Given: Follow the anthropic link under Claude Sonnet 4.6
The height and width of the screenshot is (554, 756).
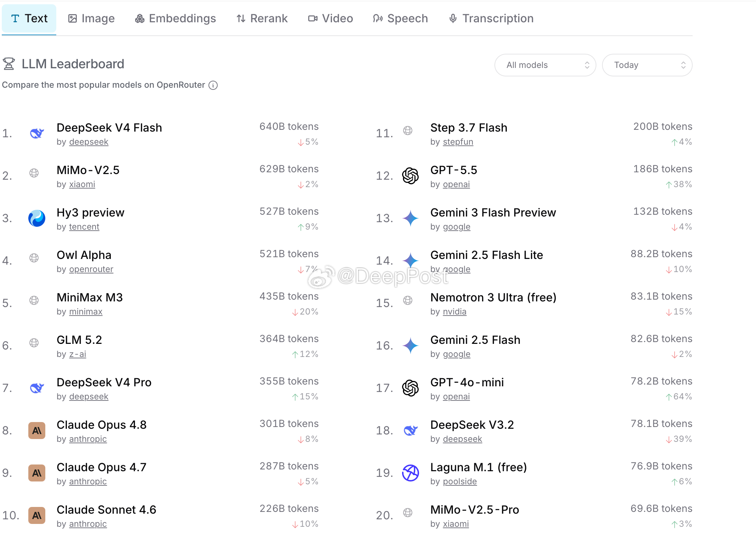Looking at the screenshot, I should click(88, 524).
